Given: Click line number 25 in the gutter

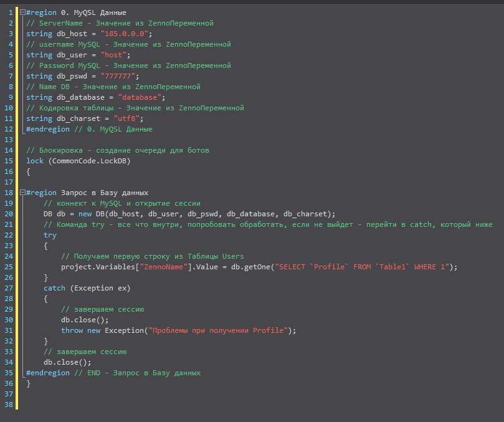Looking at the screenshot, I should 9,267.
